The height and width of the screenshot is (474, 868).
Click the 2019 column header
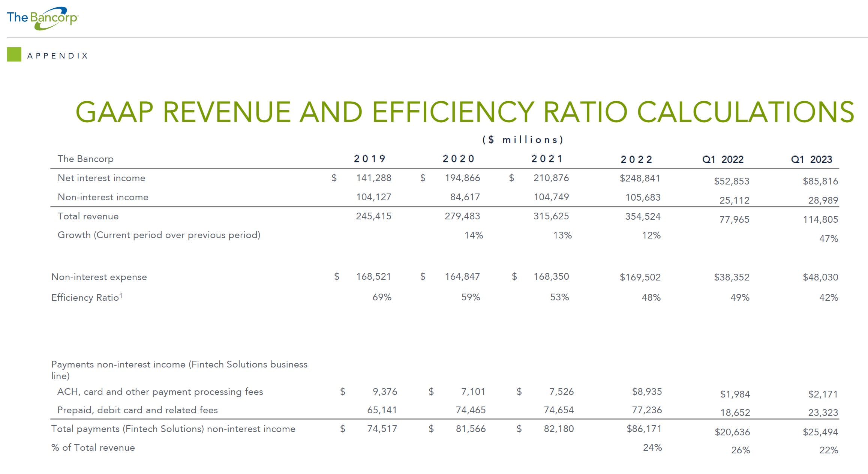370,159
